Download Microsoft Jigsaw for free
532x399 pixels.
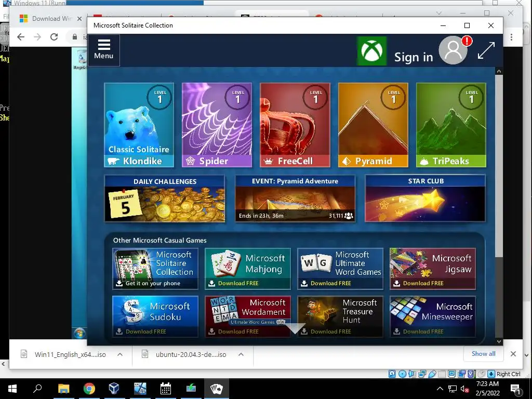point(433,269)
